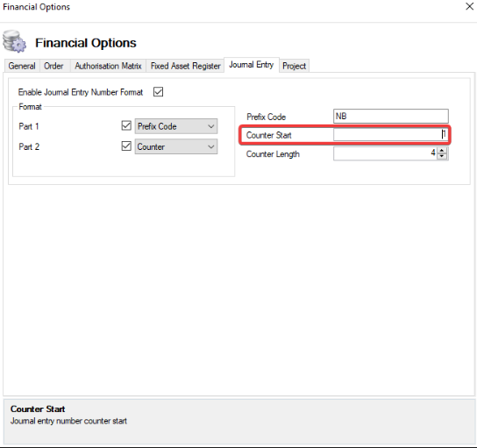Screen dimensions: 477x448
Task: Switch to the Project tab
Action: (294, 66)
